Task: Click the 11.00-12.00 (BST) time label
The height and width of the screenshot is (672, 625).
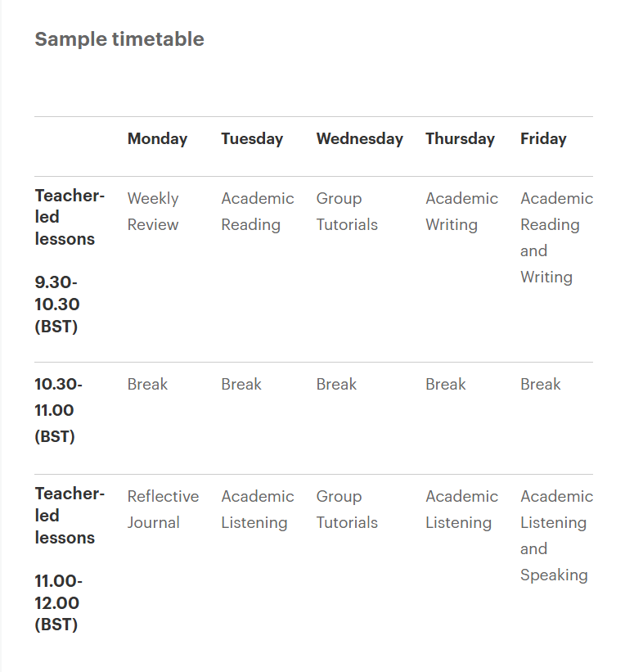Action: [x=57, y=603]
